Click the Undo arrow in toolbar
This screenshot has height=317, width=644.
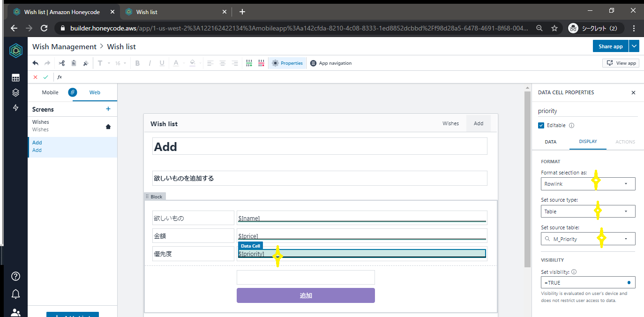coord(36,63)
